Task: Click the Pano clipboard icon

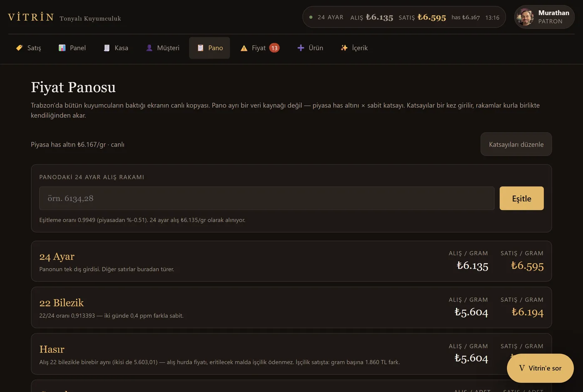Action: (x=200, y=48)
